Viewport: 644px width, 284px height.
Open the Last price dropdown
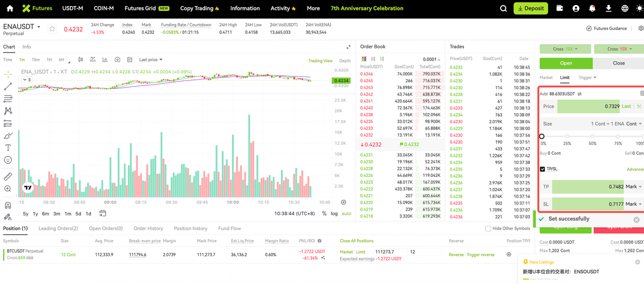(150, 60)
